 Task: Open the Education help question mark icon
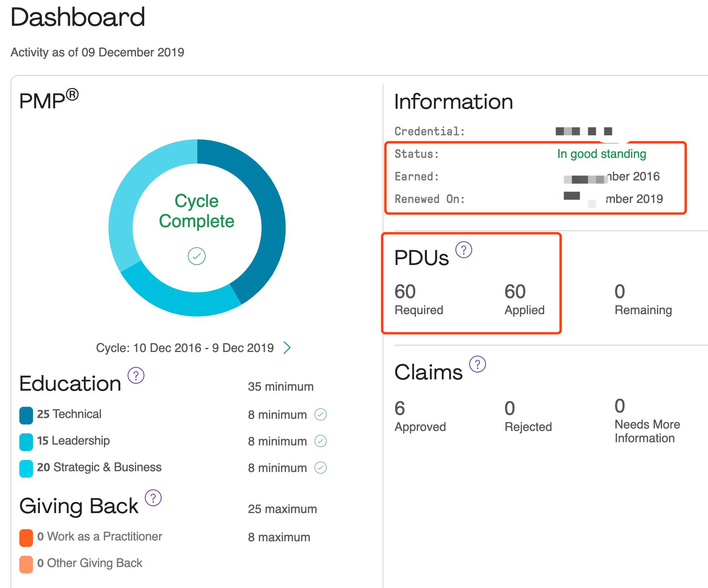(x=136, y=376)
